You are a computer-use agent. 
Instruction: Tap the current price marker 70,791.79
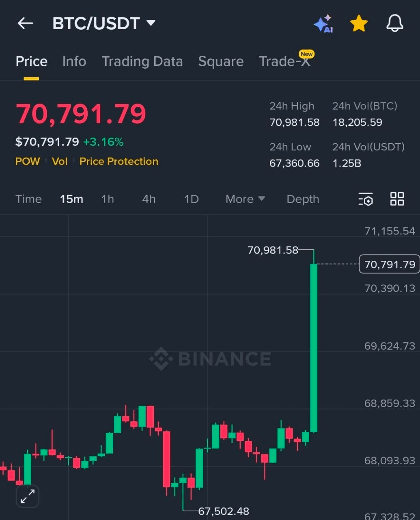click(x=390, y=264)
